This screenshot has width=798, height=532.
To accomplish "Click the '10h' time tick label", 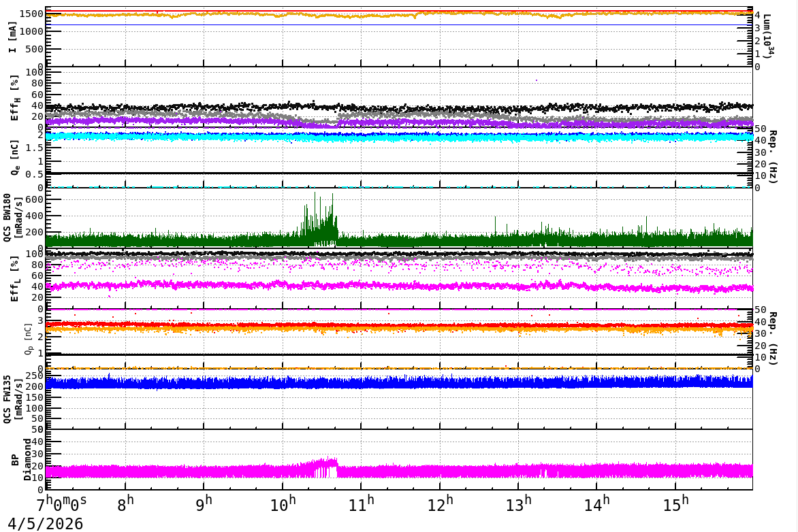I will click(283, 504).
